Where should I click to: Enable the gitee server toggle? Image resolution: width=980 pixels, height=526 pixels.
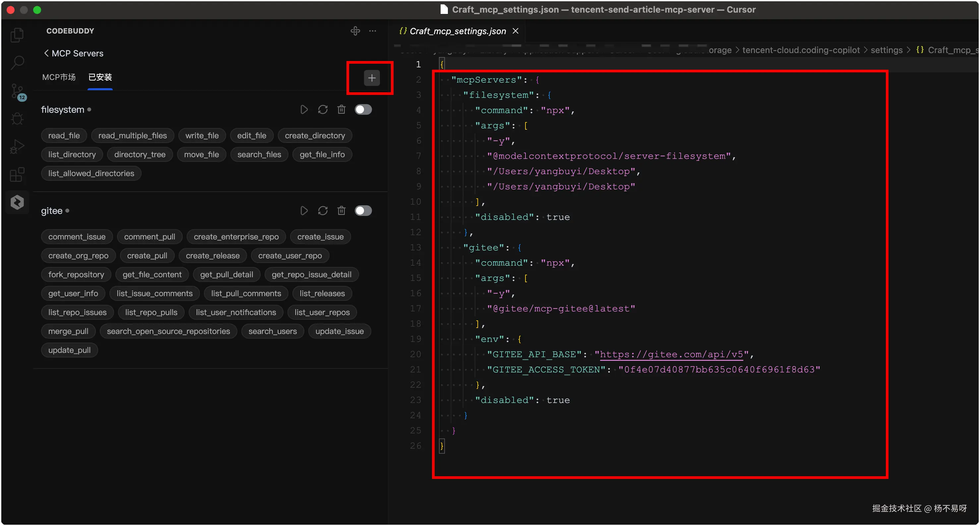click(363, 211)
